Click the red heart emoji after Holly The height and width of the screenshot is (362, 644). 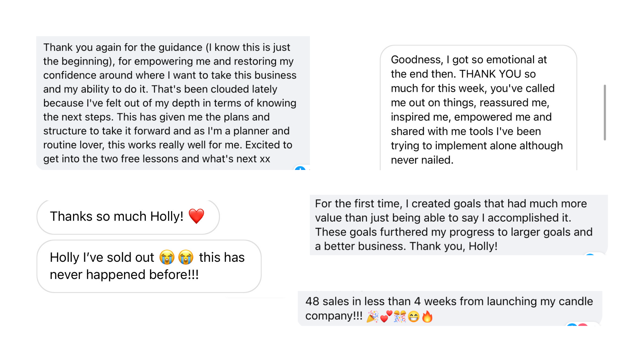pos(196,216)
